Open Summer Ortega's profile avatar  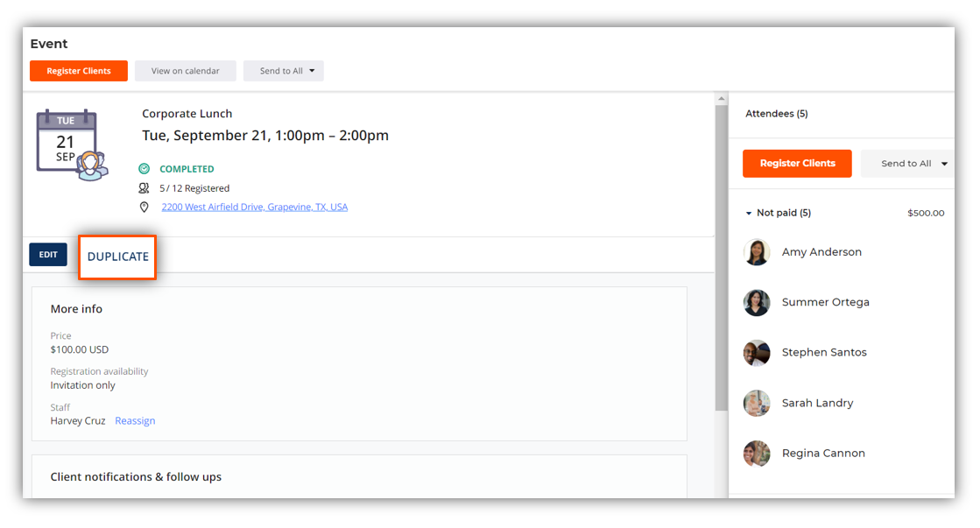757,302
